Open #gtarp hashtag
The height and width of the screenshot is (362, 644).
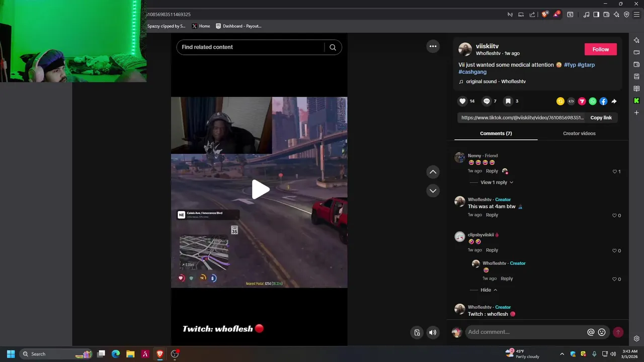[586, 65]
